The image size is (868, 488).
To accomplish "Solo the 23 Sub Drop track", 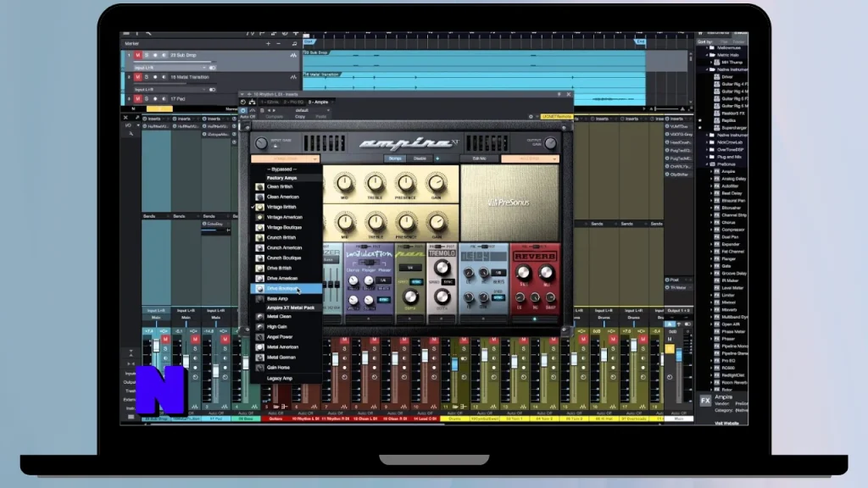I will 147,55.
